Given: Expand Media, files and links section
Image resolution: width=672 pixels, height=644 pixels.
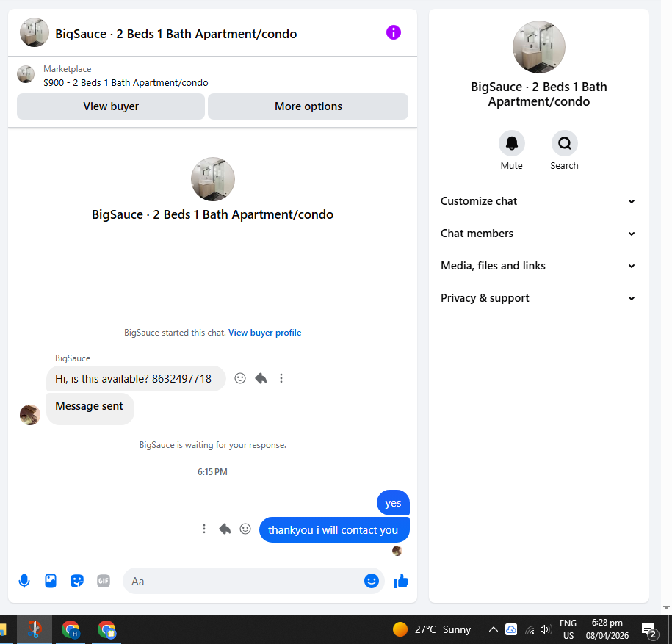Looking at the screenshot, I should 538,266.
